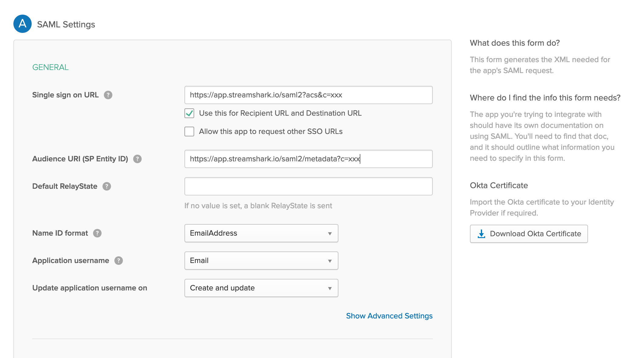Enable Allow this app to request other SSO URLs
The image size is (644, 358).
point(189,132)
